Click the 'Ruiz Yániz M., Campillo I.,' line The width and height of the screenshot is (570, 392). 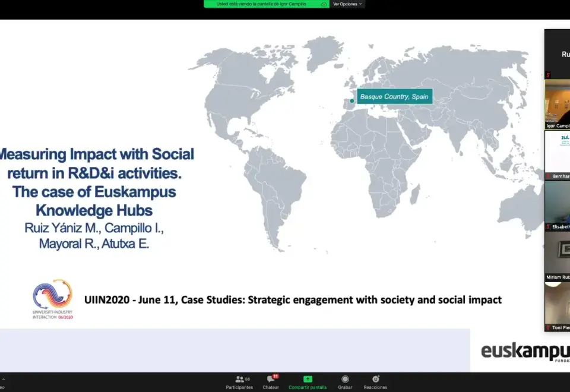tap(94, 228)
